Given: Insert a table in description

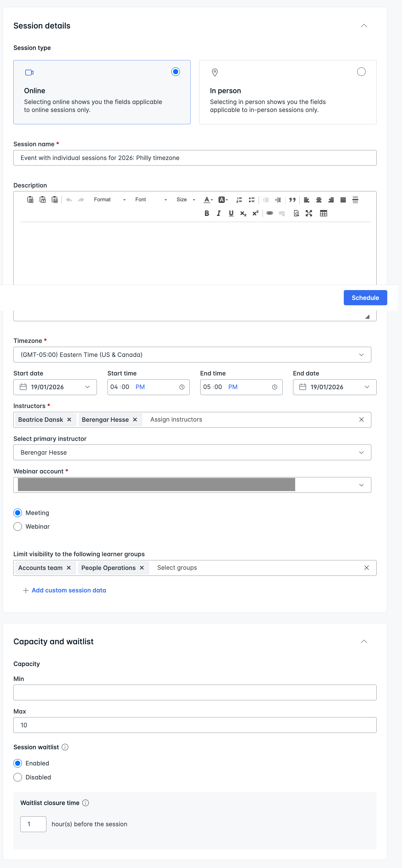Looking at the screenshot, I should tap(323, 213).
